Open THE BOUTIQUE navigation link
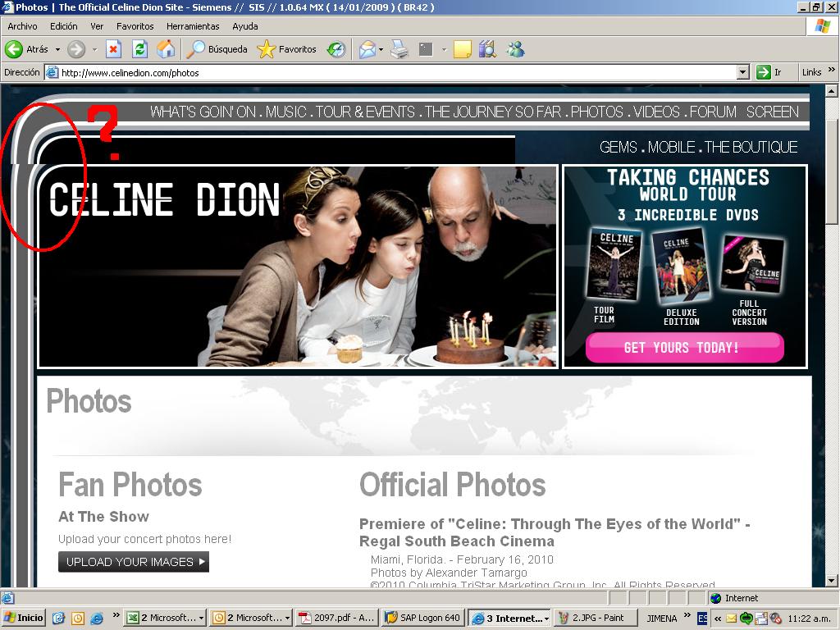Image resolution: width=840 pixels, height=630 pixels. (x=751, y=148)
